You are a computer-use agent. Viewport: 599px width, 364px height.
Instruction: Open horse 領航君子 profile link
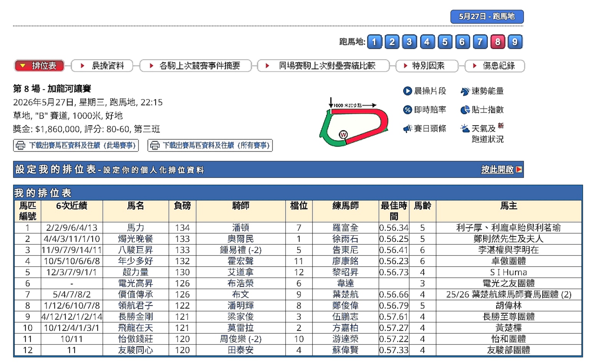(136, 306)
